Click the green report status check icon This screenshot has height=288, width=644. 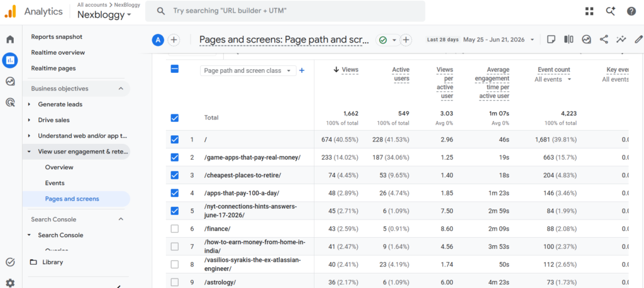click(383, 40)
